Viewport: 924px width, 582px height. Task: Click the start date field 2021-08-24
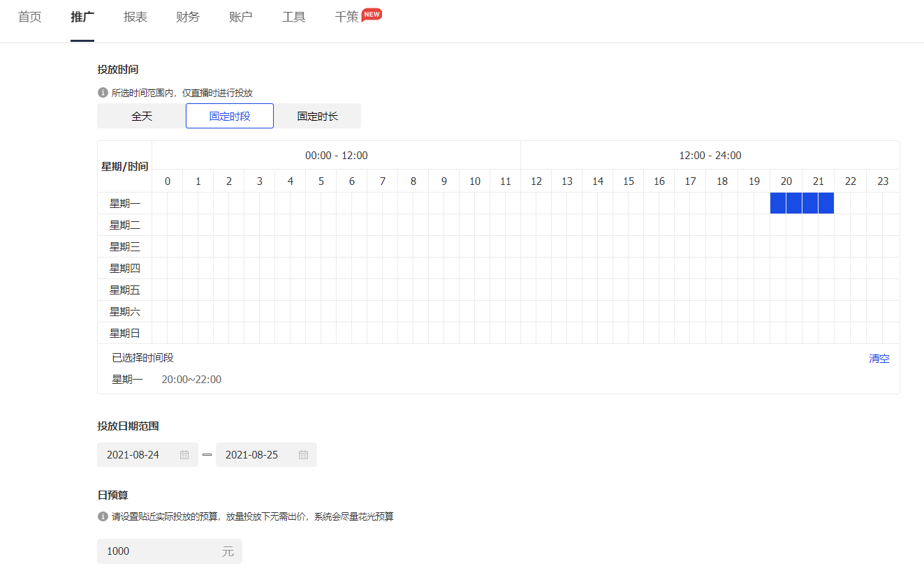click(x=147, y=454)
